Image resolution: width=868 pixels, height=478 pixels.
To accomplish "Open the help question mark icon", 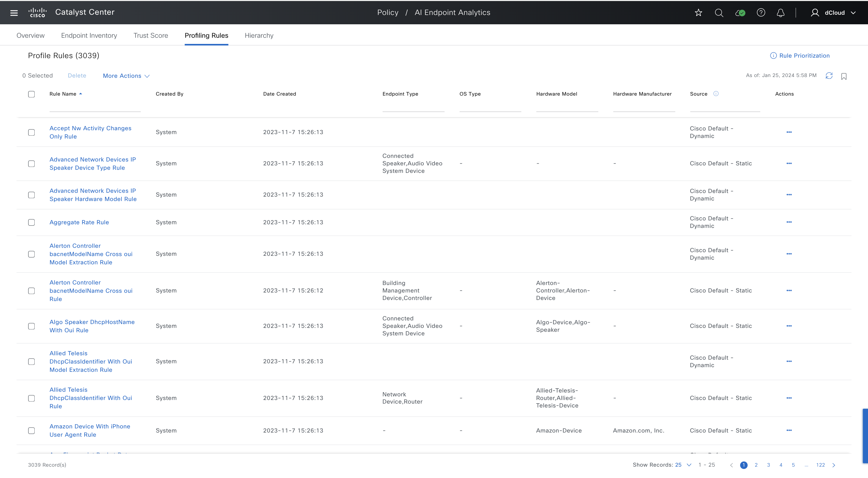I will click(x=761, y=13).
